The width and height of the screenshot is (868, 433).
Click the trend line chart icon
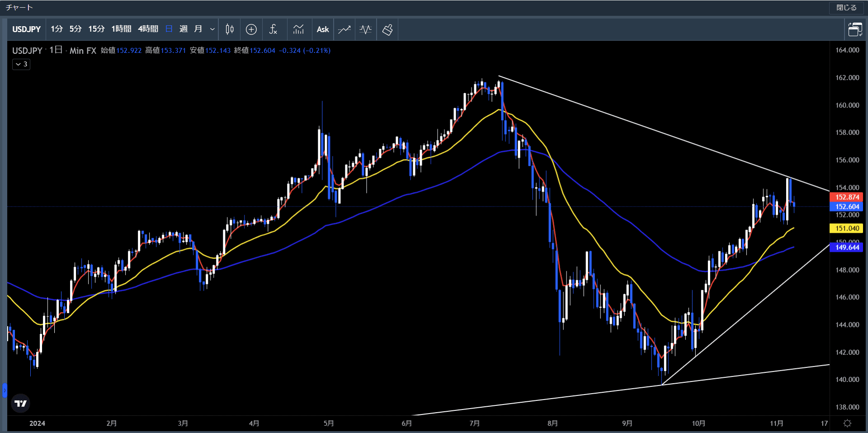click(344, 29)
